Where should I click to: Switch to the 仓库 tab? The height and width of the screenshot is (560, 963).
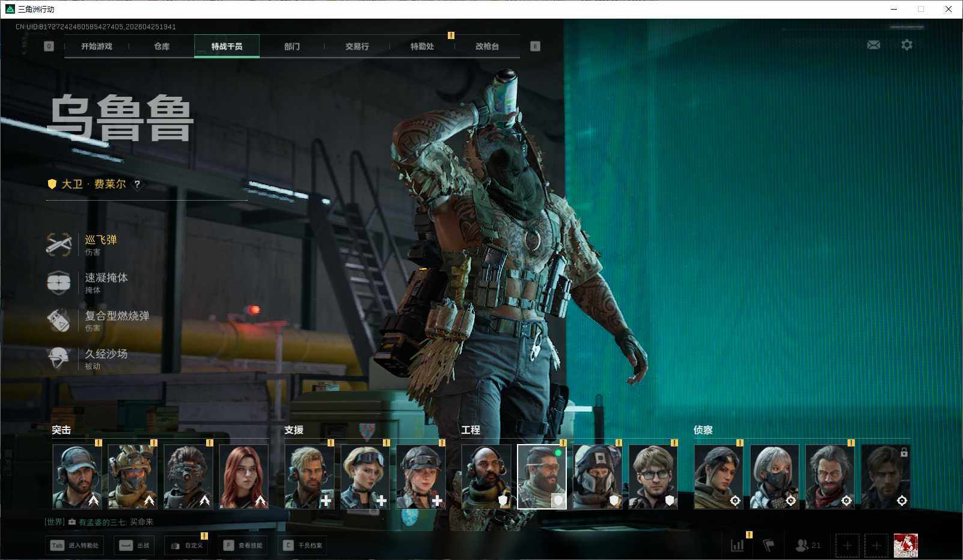162,46
